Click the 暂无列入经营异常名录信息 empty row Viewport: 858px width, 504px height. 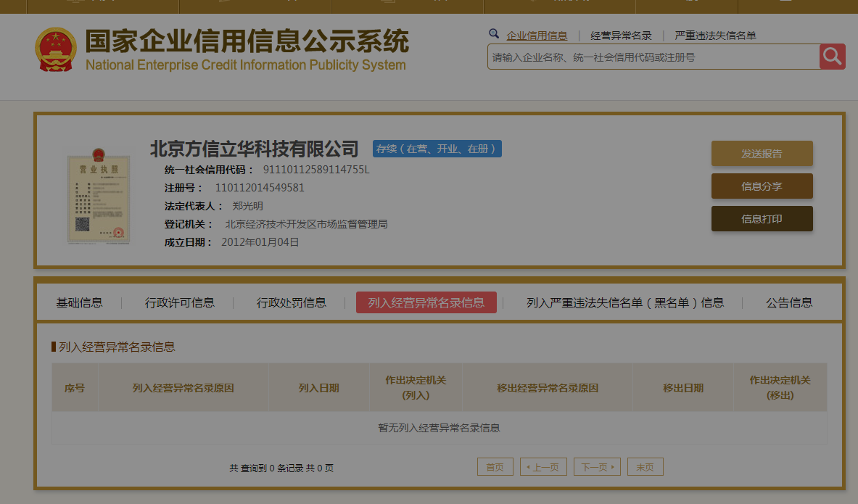[440, 427]
